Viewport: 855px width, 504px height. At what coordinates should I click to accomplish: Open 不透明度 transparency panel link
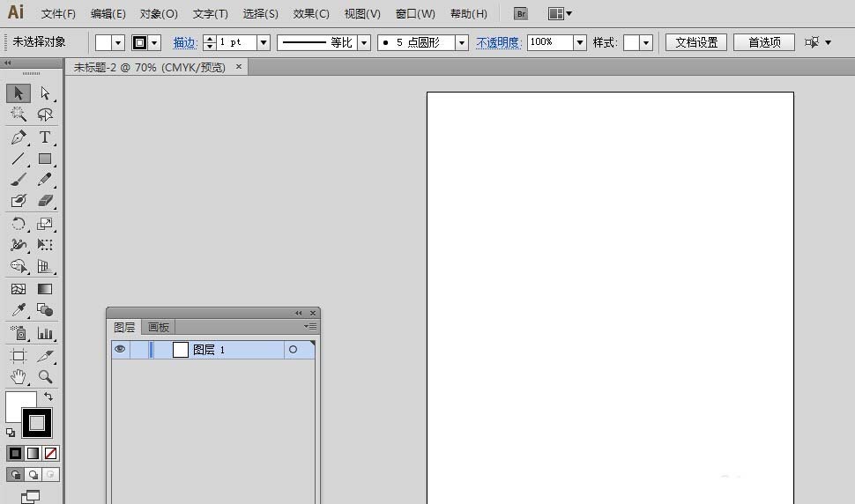pyautogui.click(x=498, y=42)
